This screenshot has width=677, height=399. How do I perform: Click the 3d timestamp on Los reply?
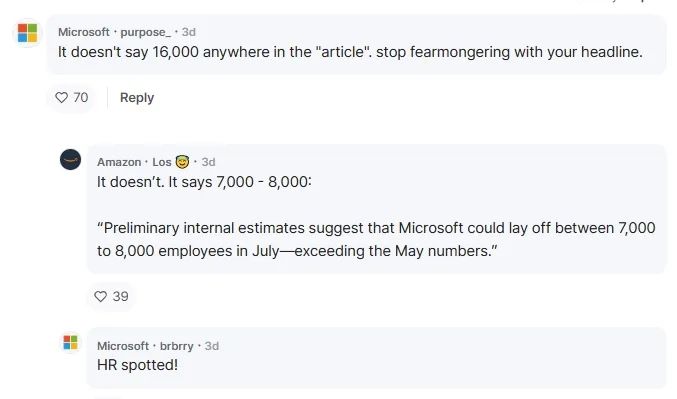[x=209, y=162]
